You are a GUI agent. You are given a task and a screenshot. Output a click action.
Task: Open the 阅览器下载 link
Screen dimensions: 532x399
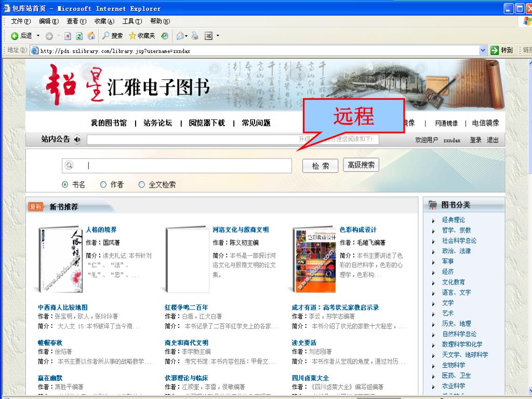click(x=207, y=123)
